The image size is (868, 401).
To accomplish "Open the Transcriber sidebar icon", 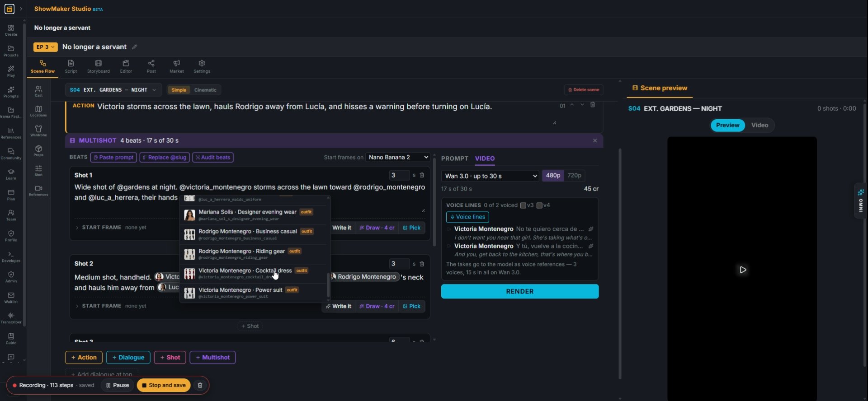I will (x=11, y=318).
